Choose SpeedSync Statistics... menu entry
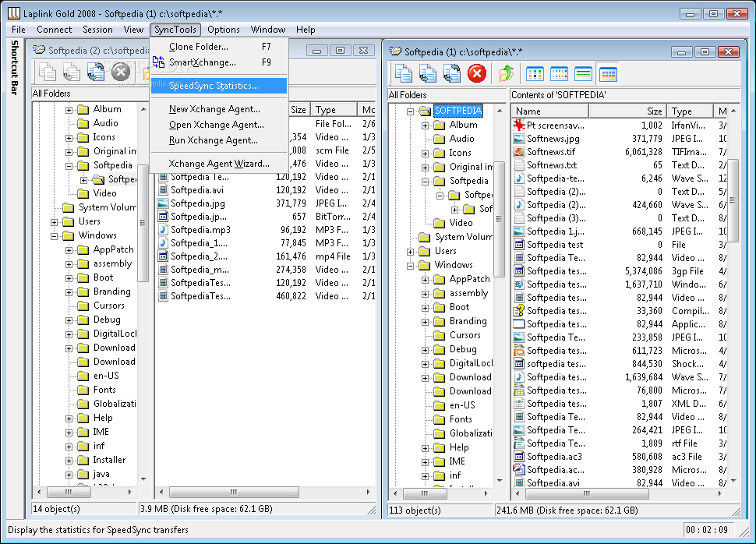Image resolution: width=756 pixels, height=544 pixels. [219, 86]
